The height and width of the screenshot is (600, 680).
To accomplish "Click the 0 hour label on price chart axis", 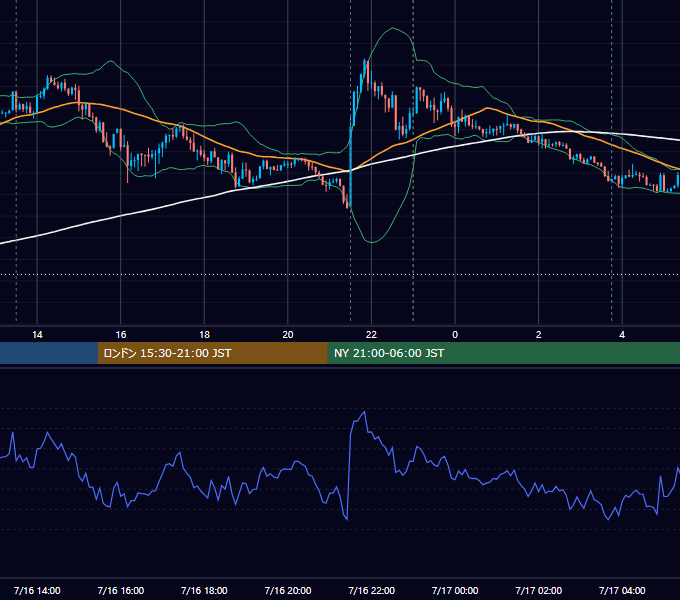I will [455, 335].
